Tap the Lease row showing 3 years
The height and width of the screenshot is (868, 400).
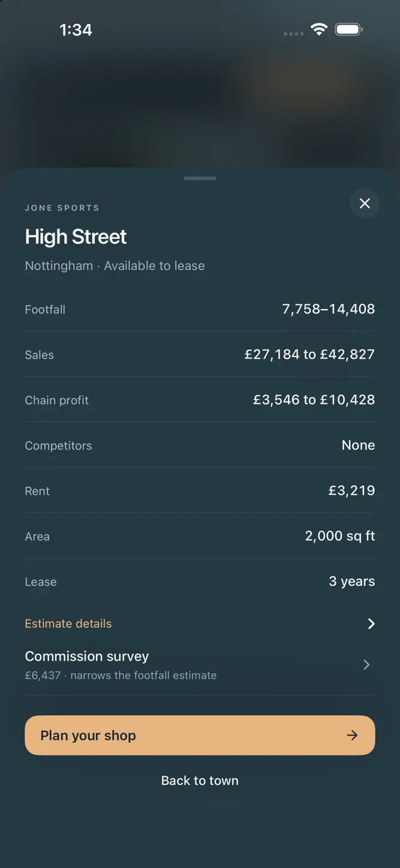200,582
